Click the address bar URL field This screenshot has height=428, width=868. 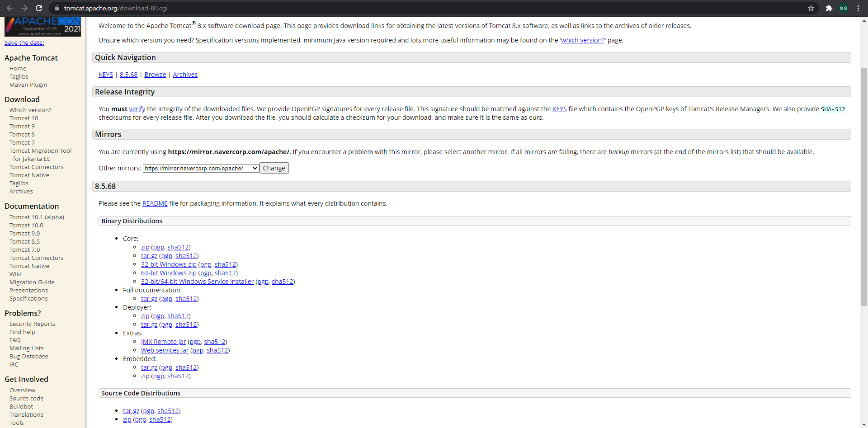click(434, 8)
